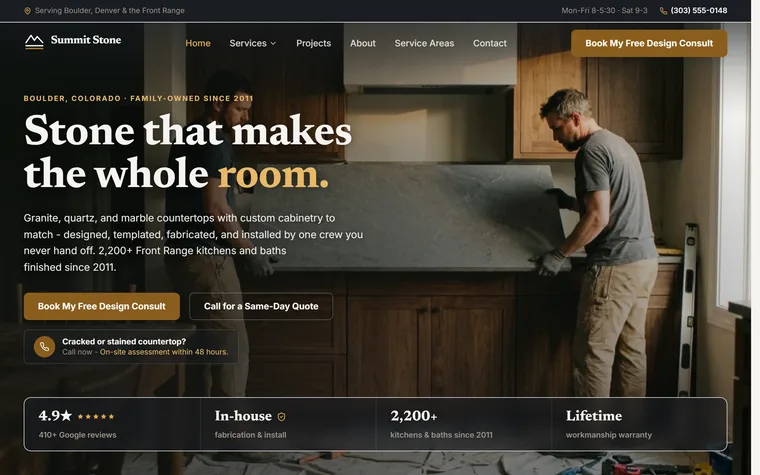Click Serving Boulder, Denver & the Front Range text
The width and height of the screenshot is (760, 475).
click(x=110, y=11)
